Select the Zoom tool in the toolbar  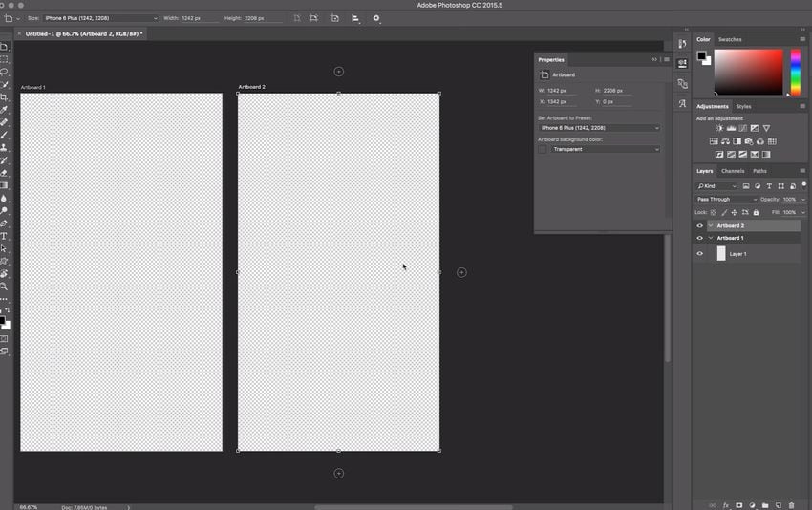tap(5, 286)
